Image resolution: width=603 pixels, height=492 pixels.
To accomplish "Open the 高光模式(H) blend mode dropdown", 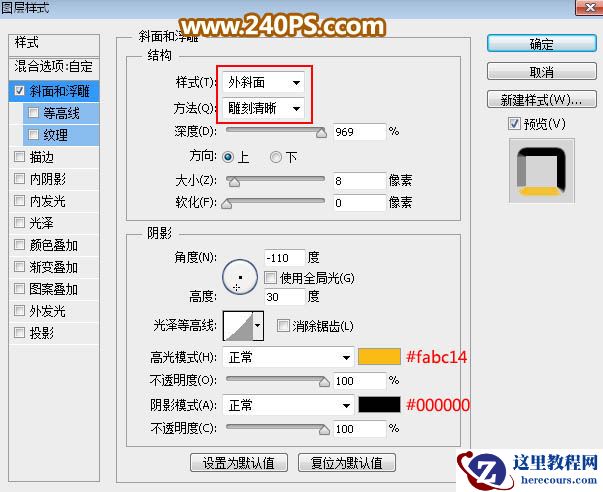I will tap(288, 358).
